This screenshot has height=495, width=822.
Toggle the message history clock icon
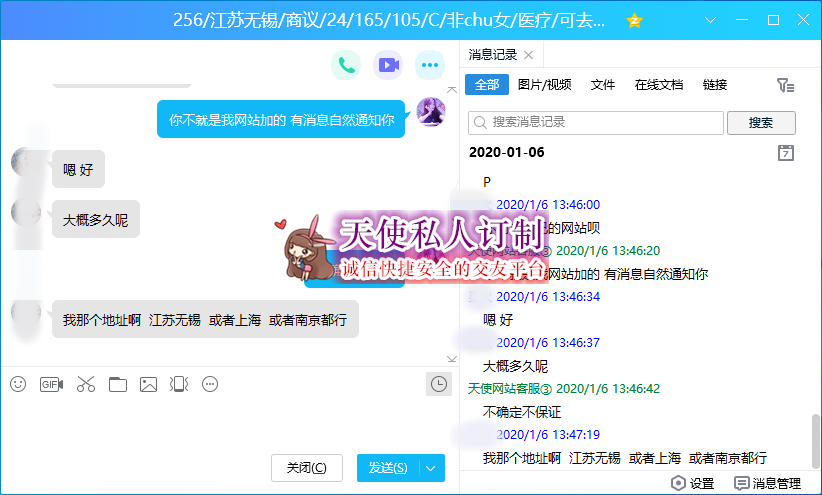[438, 384]
